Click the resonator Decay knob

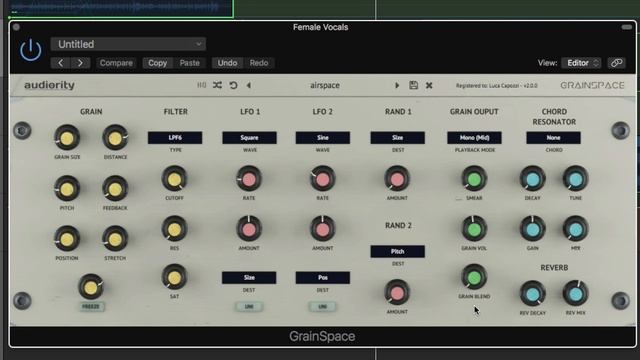(532, 179)
